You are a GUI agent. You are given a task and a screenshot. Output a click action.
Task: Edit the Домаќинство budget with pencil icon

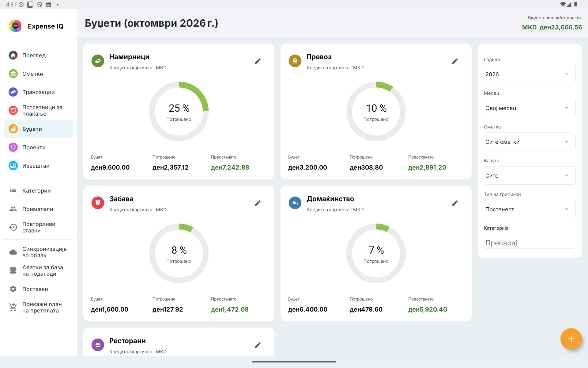click(x=455, y=203)
